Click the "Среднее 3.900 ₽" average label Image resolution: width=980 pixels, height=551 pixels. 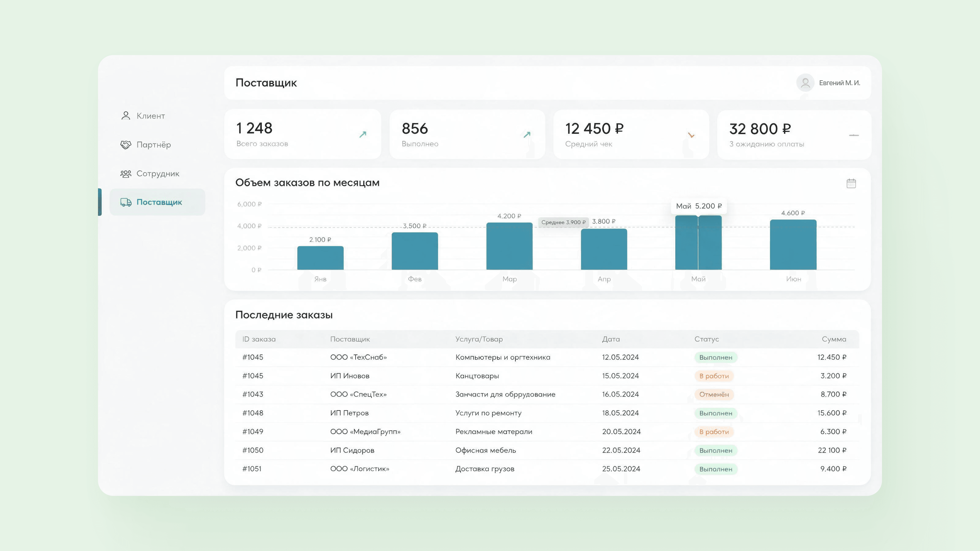(563, 222)
